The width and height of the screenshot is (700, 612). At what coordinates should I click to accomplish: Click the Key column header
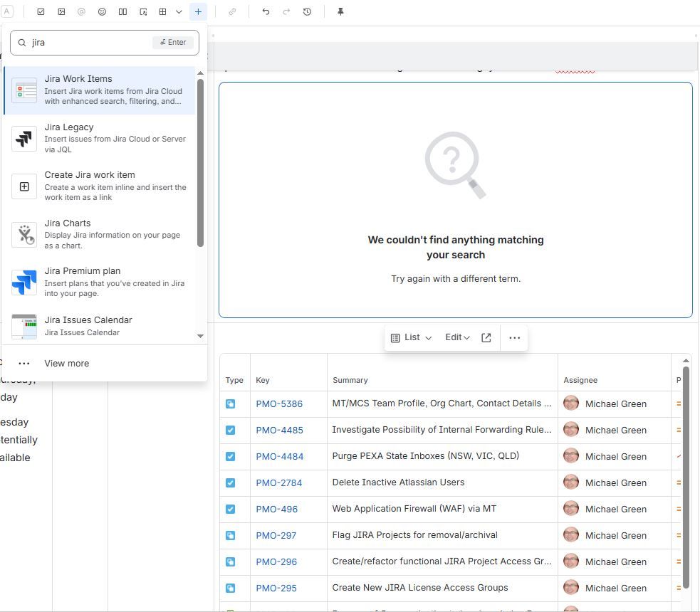point(263,380)
